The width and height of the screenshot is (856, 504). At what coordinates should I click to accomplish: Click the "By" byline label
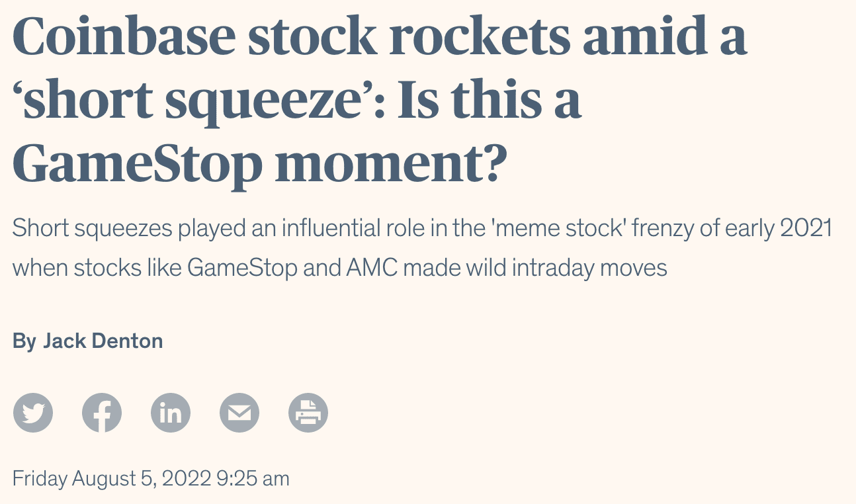[x=24, y=341]
